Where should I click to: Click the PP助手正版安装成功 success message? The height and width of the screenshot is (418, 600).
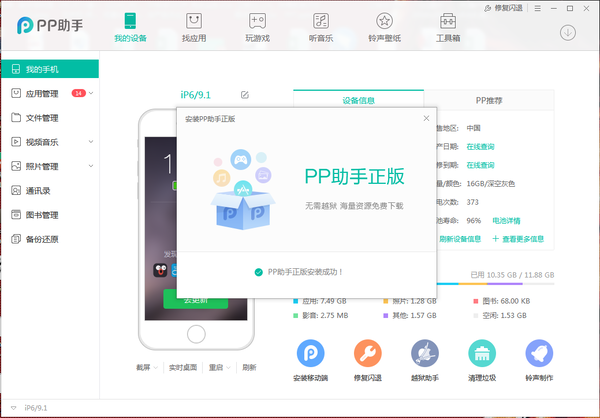coord(299,272)
